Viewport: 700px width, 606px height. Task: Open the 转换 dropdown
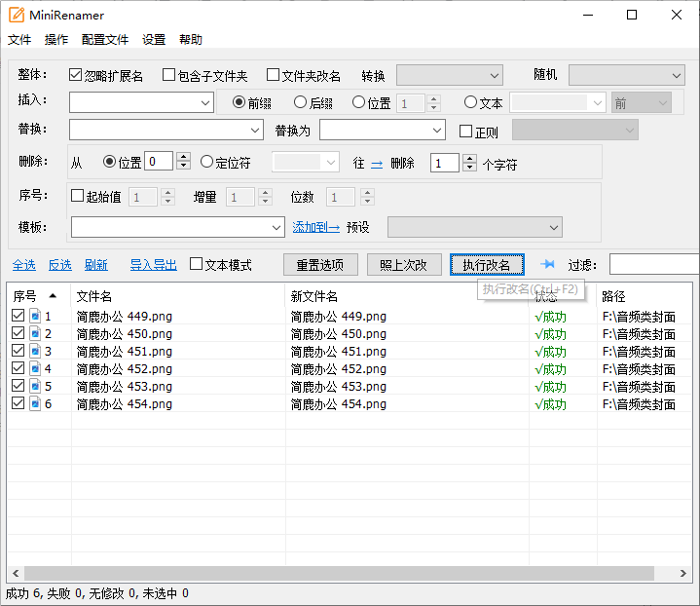coord(450,75)
